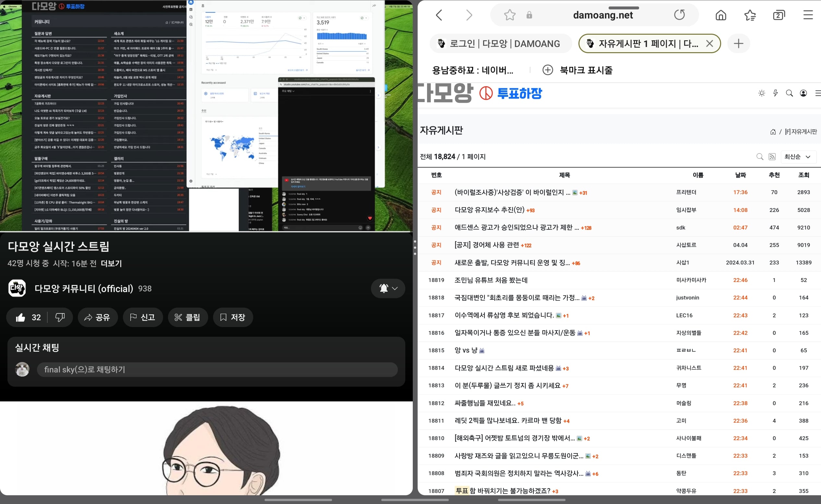Click the live chat input field
Image resolution: width=821 pixels, height=504 pixels.
tap(217, 370)
